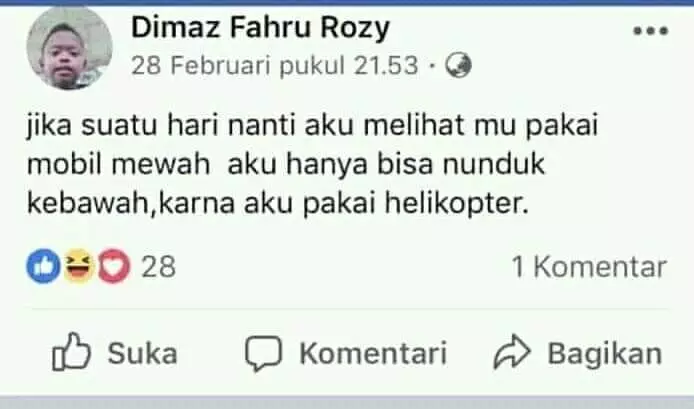Click the Bagikan share button label
The image size is (694, 409).
[605, 354]
